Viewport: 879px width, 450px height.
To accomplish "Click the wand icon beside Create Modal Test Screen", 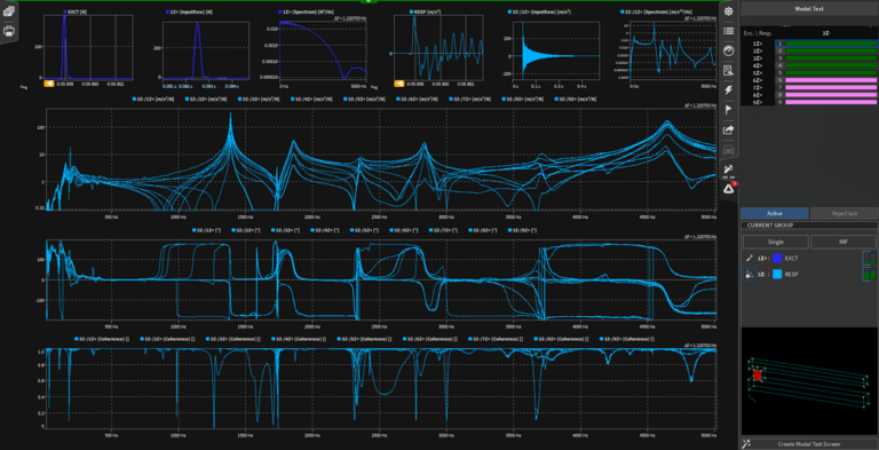I will click(x=746, y=444).
